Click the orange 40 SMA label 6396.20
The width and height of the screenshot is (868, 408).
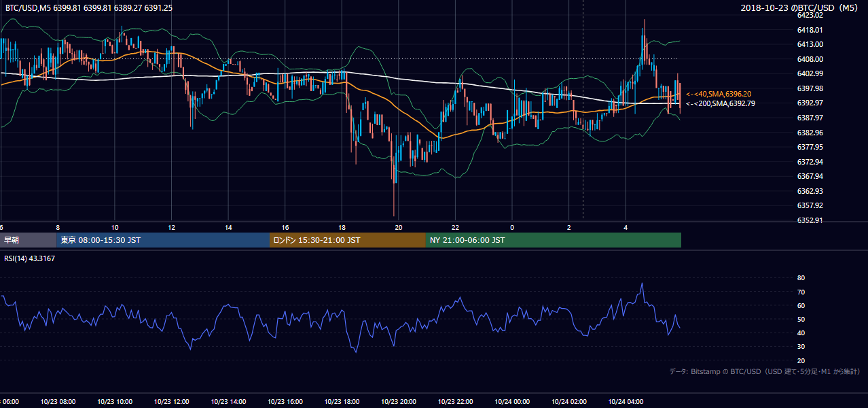point(719,94)
